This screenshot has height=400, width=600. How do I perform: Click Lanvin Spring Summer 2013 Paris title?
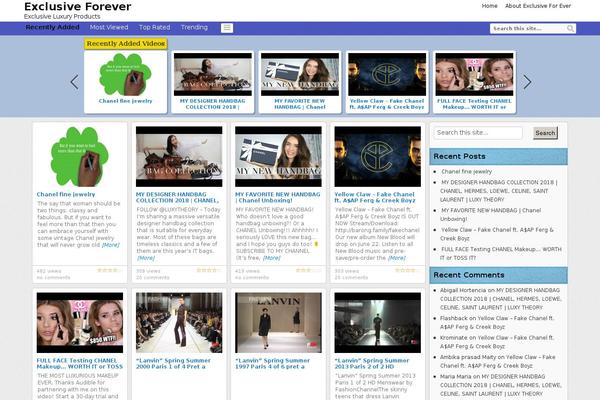coord(372,363)
